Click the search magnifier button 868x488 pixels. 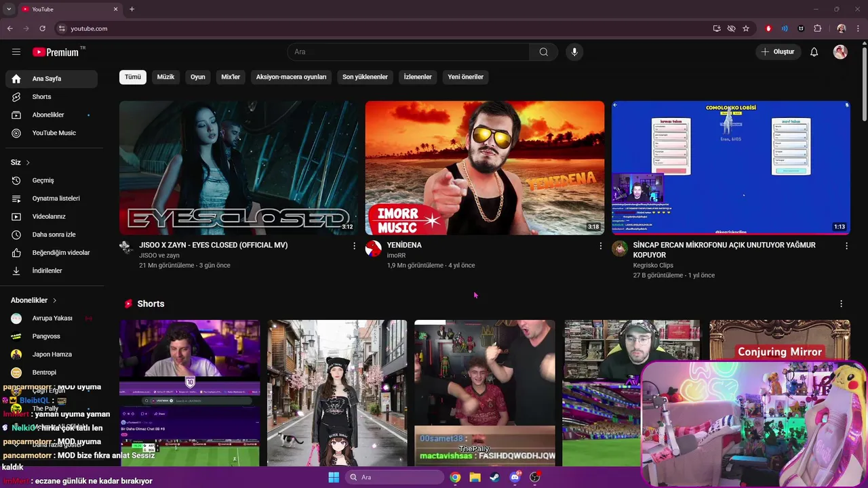pyautogui.click(x=543, y=52)
